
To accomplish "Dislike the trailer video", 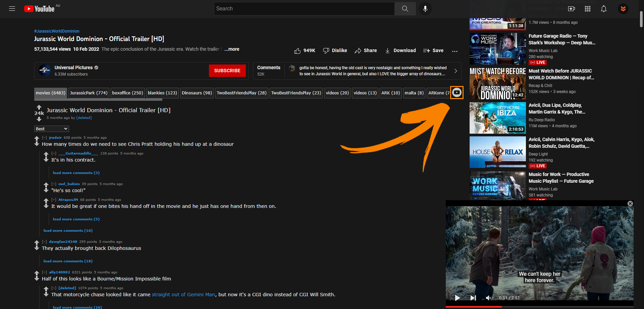I will [335, 51].
